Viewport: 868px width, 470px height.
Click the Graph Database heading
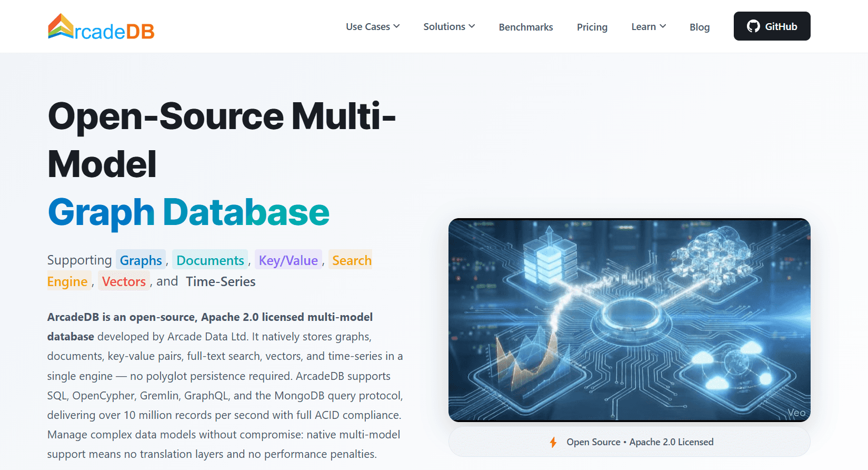[x=188, y=212]
